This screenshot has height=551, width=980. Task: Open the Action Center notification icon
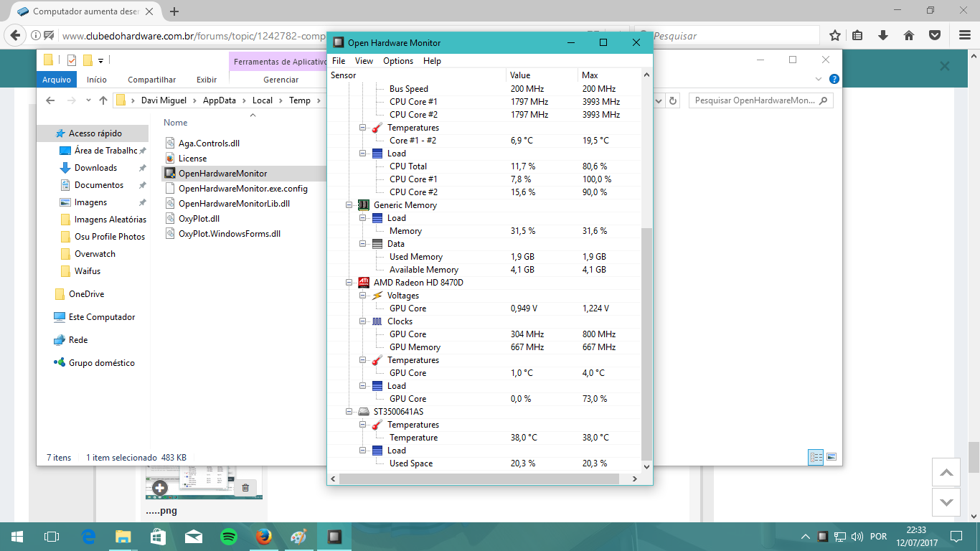tap(956, 537)
